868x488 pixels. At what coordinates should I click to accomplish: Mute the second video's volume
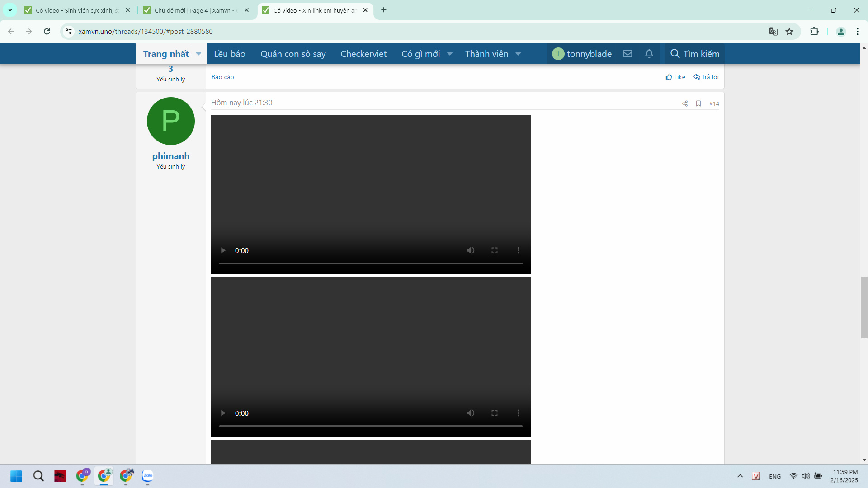pyautogui.click(x=471, y=413)
